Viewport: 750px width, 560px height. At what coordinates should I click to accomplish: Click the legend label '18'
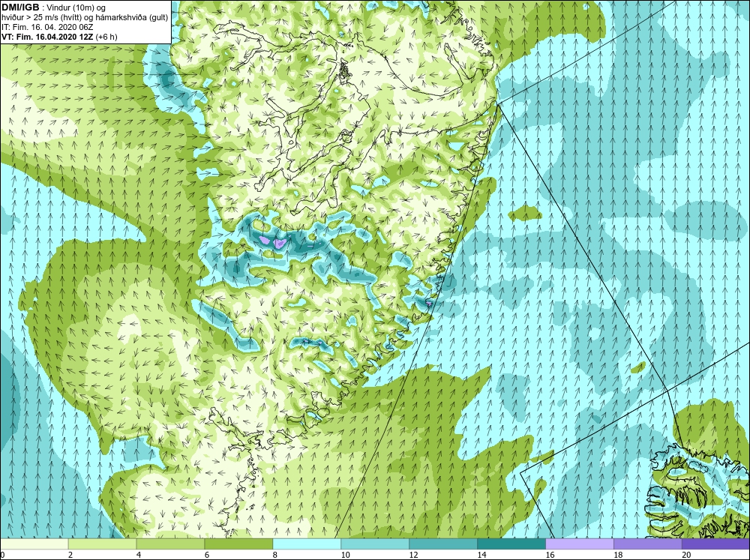click(618, 555)
